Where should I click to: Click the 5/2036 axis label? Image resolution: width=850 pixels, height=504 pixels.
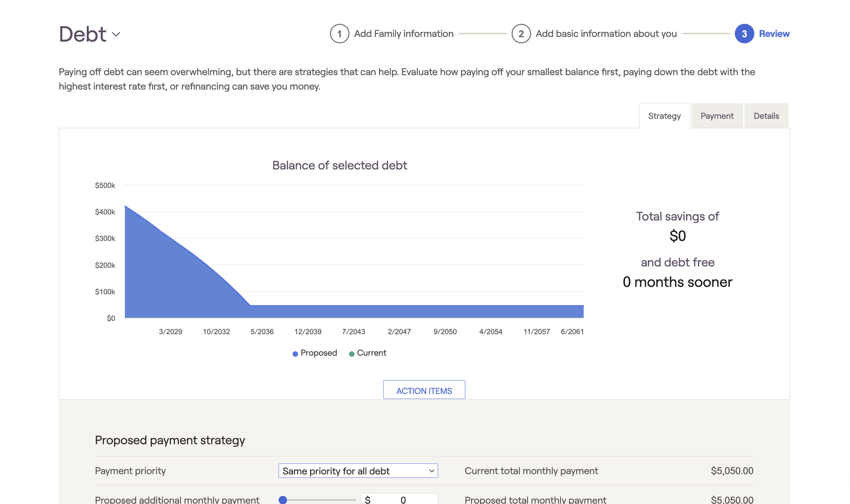(x=262, y=332)
